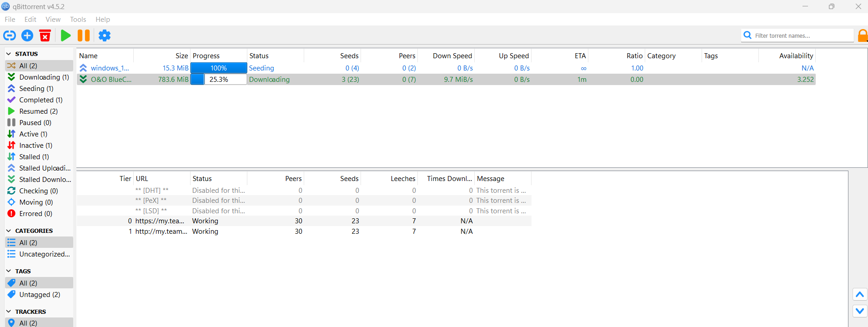Click the download arrow icon beside O&O BlueC
The image size is (868, 327).
83,79
